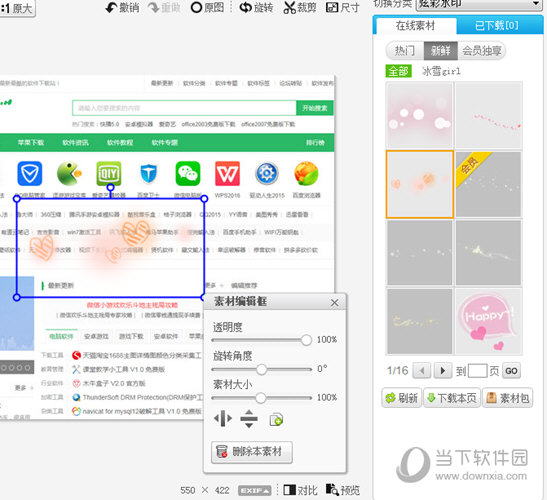The height and width of the screenshot is (500, 547).
Task: Click the 刷新 refresh button
Action: coord(401,398)
